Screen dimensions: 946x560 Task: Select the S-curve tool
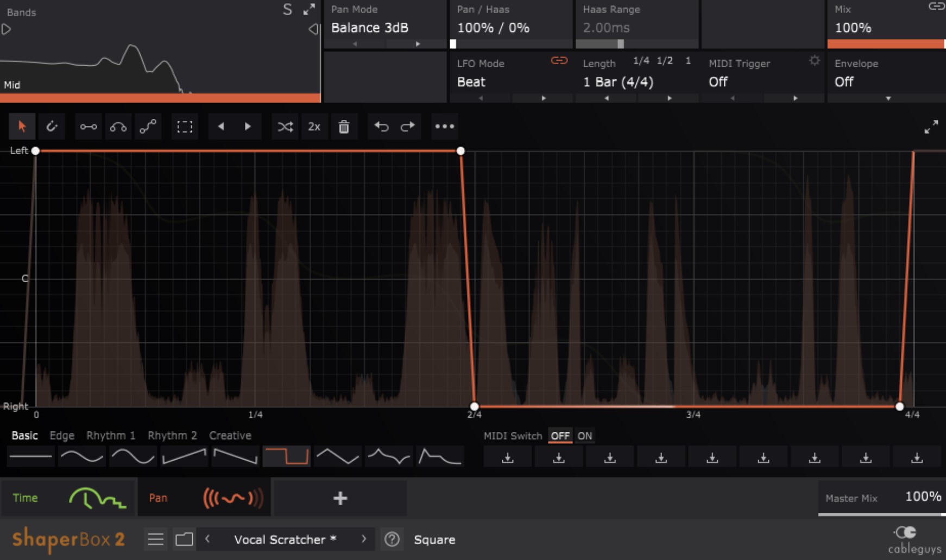pyautogui.click(x=148, y=126)
